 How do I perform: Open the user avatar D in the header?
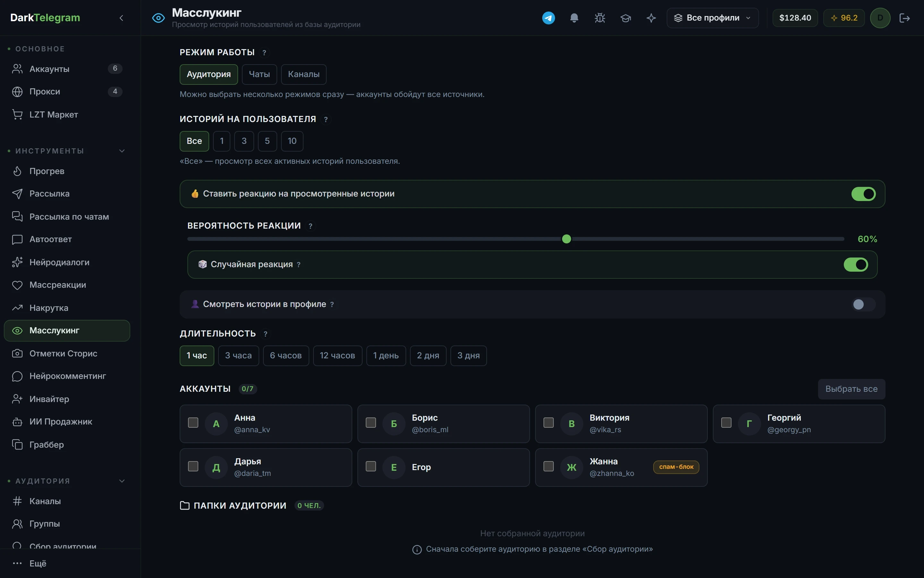(x=880, y=18)
